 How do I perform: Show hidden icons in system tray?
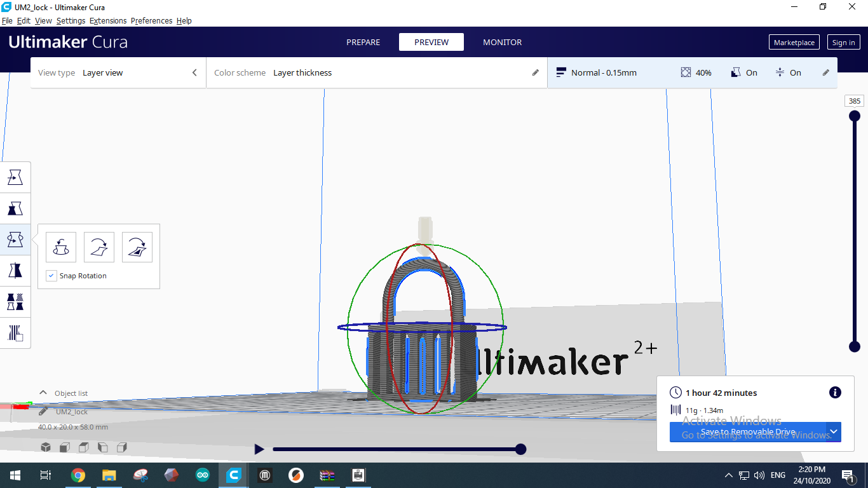728,475
